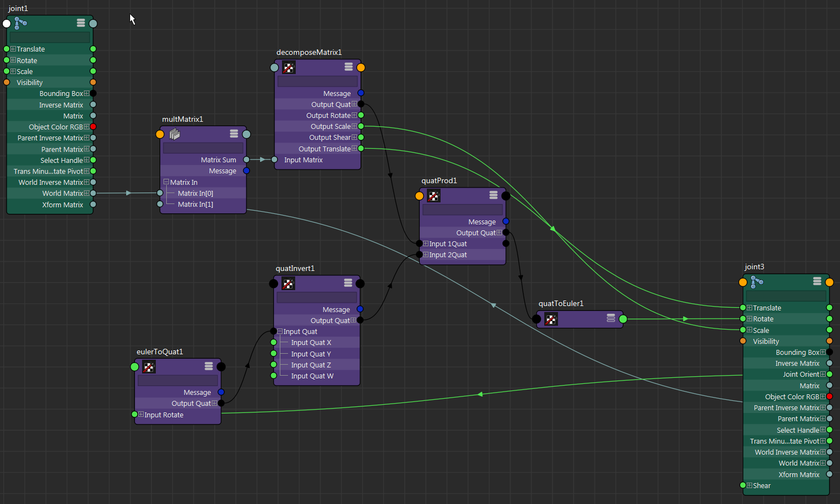Viewport: 840px width, 504px height.
Task: Click the joint icon on joint3 node header
Action: [757, 281]
